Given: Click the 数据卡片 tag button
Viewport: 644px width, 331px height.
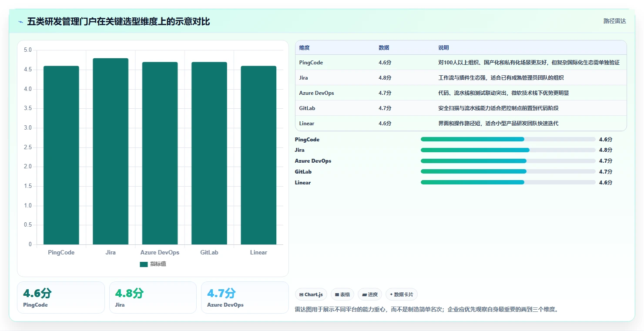Looking at the screenshot, I should coord(402,294).
